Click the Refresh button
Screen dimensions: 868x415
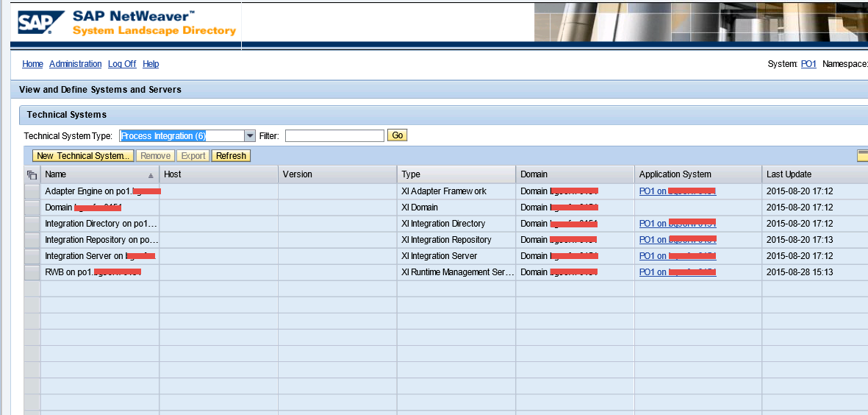pos(231,156)
